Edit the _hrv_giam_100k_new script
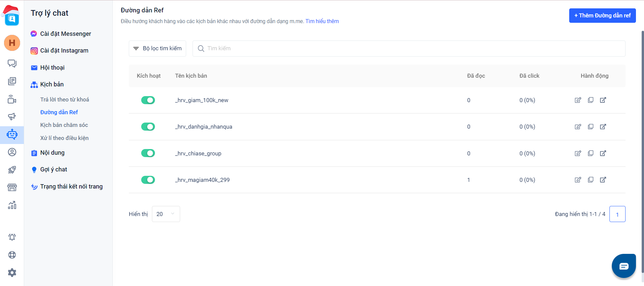644x286 pixels. [x=578, y=100]
